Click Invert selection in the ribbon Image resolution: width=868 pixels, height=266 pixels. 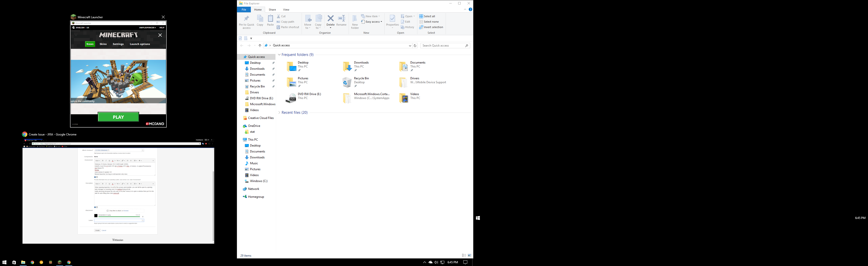[431, 27]
